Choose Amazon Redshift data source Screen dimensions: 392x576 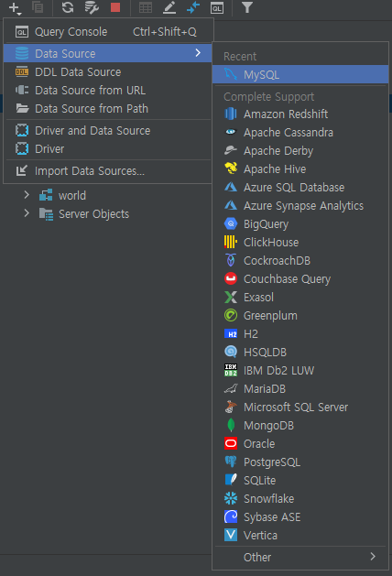(x=300, y=114)
